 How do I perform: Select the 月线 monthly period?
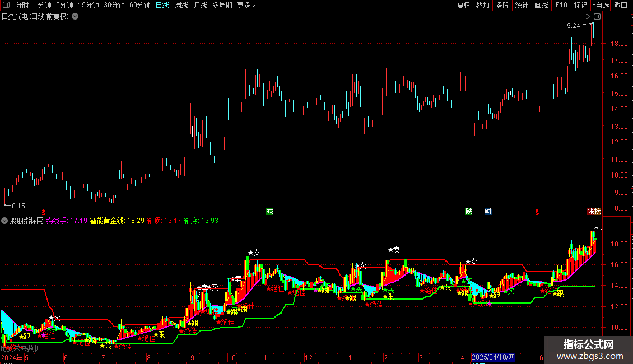[200, 5]
